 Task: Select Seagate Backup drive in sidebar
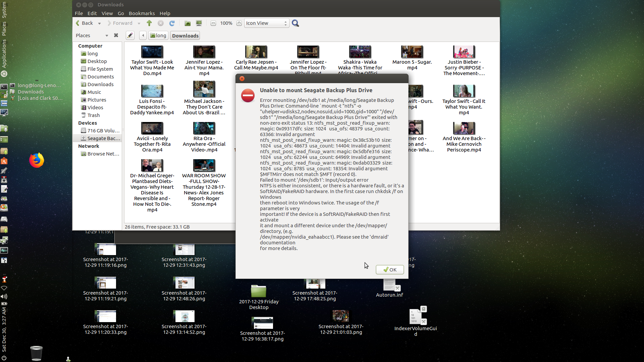102,138
